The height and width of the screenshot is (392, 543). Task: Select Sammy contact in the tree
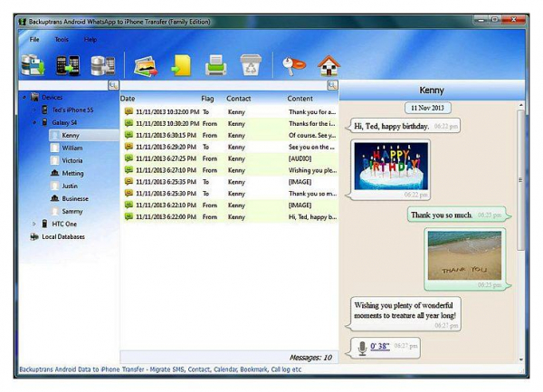[72, 211]
